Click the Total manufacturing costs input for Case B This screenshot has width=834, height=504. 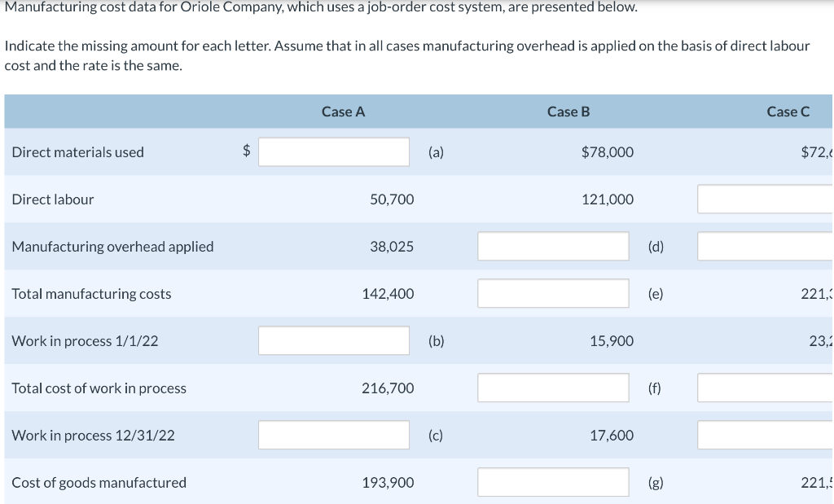(x=552, y=292)
